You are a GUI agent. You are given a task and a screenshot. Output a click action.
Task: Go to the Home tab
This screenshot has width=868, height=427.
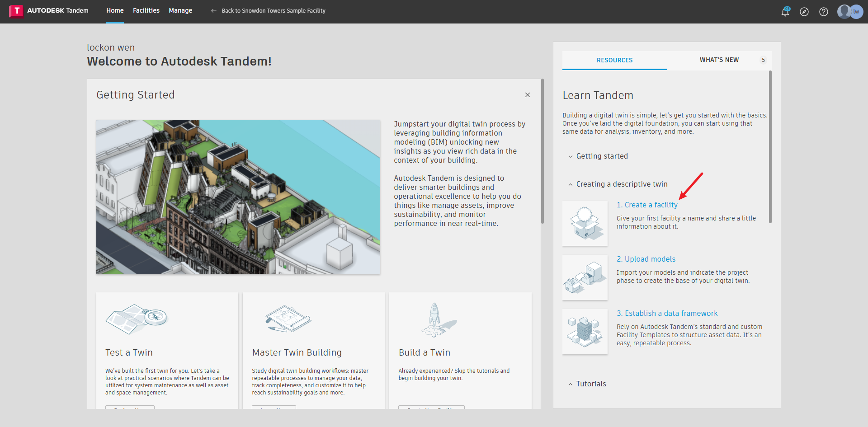click(x=115, y=10)
